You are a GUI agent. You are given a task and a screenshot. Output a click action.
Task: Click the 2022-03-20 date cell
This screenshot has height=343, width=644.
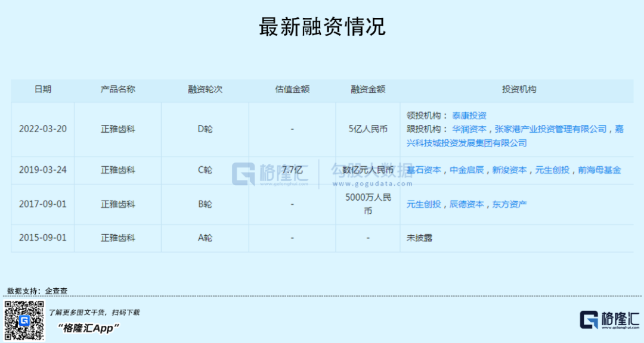43,129
